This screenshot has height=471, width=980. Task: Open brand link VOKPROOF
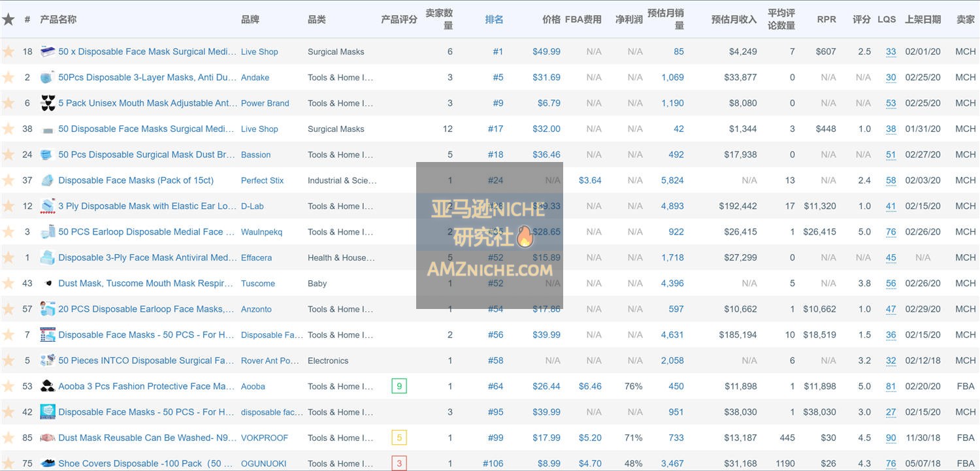pos(264,438)
